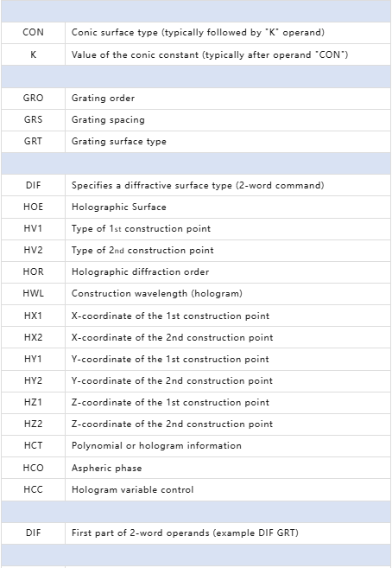Viewport: 392px width, 568px height.
Task: Select the HCC Hologram variable control row
Action: pos(196,489)
